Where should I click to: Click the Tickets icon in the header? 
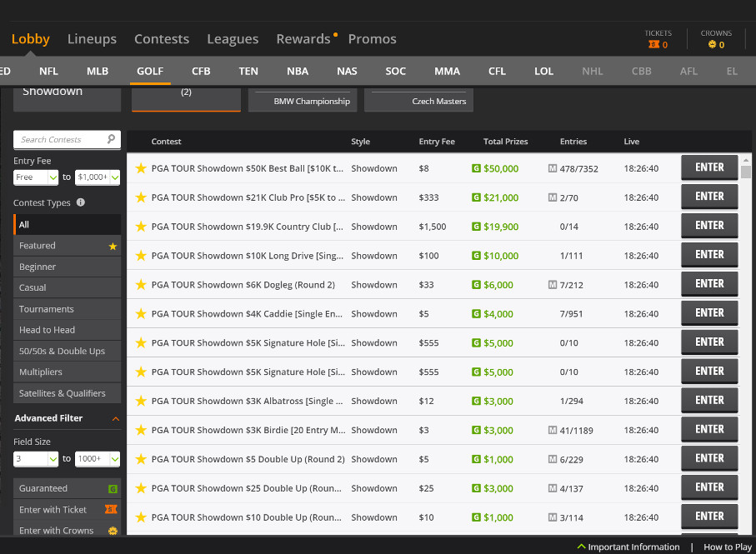[653, 44]
